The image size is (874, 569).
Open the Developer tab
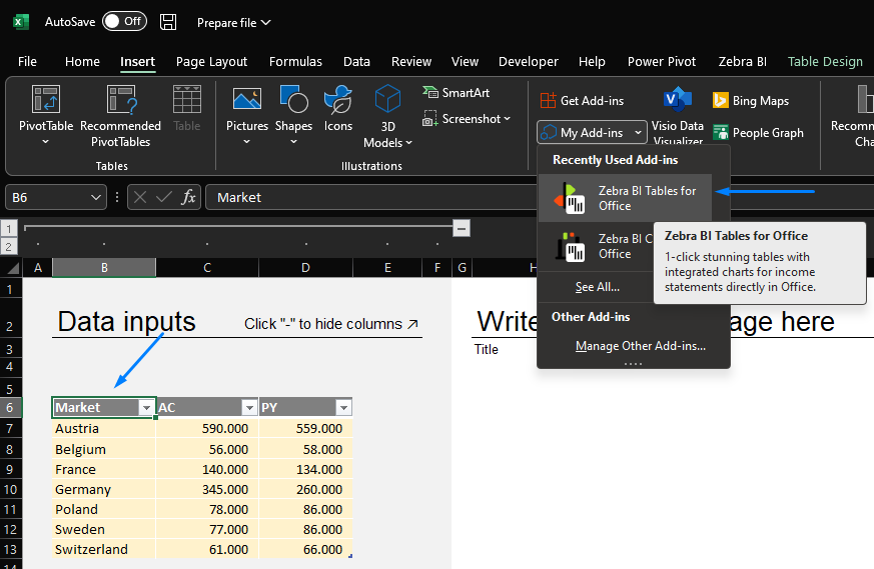pyautogui.click(x=528, y=61)
